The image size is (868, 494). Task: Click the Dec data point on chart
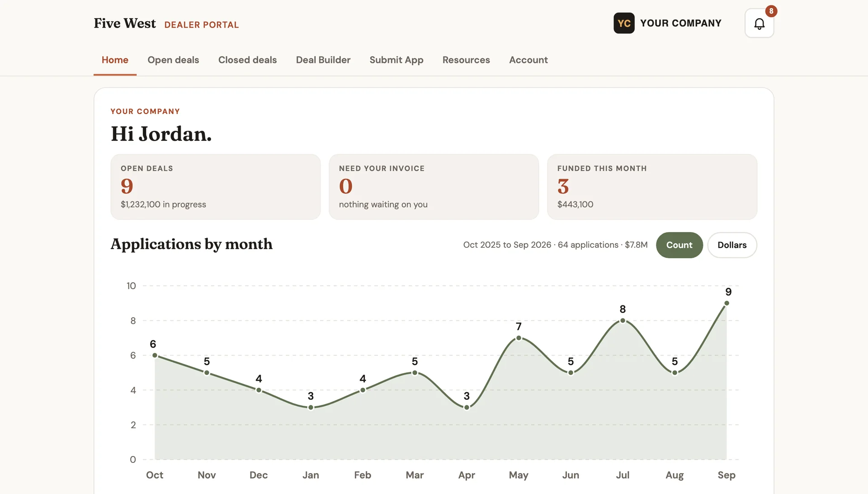pos(259,390)
